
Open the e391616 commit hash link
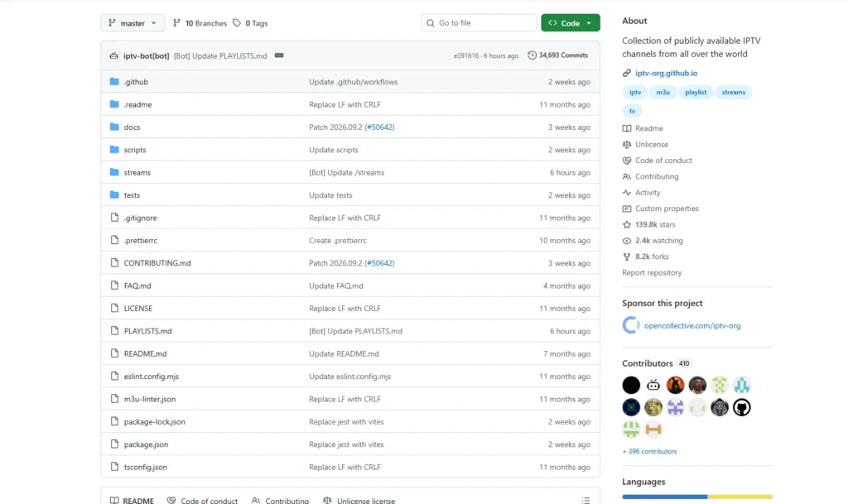click(x=465, y=55)
